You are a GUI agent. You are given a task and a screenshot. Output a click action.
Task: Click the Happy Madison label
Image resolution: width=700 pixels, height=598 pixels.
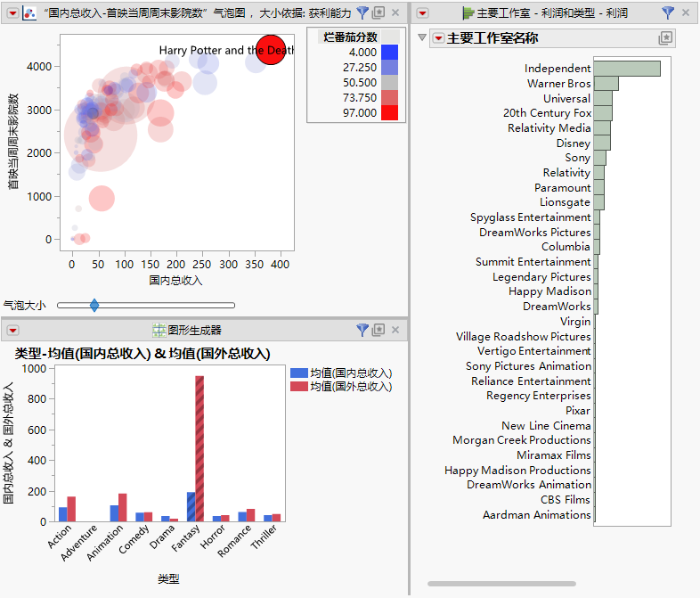[x=549, y=291]
